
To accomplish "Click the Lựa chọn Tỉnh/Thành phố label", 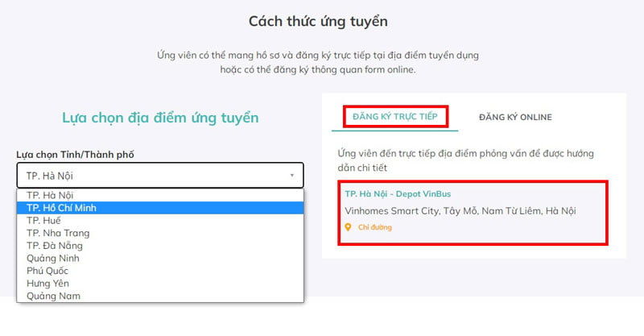I will 80,153.
